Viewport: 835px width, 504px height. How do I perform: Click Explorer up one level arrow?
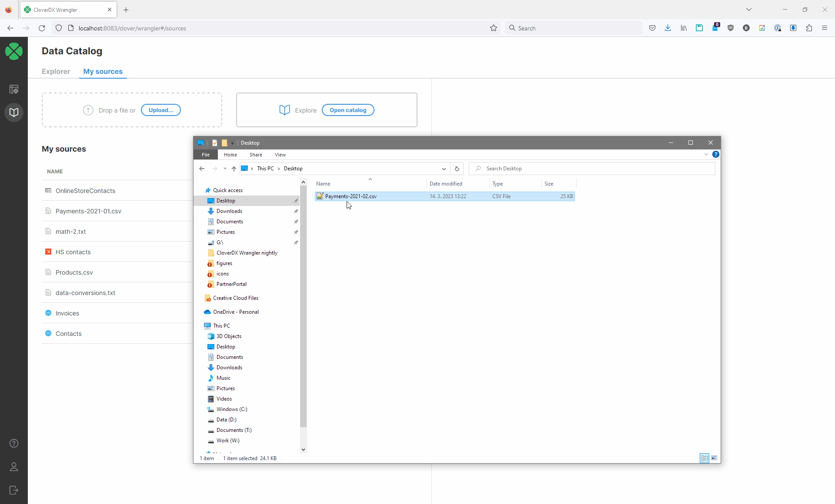[x=234, y=169]
